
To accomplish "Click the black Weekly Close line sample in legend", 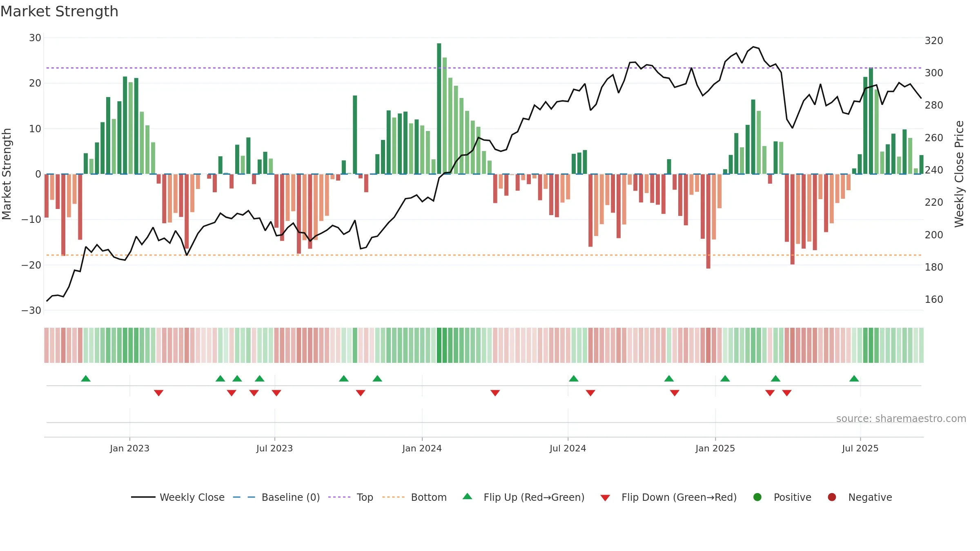I will tap(143, 497).
